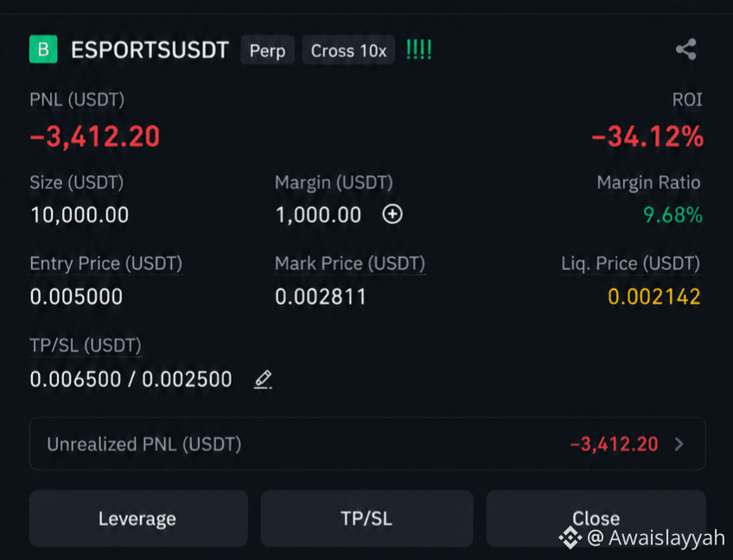733x560 pixels.
Task: Click the Liq. Price (USDT) label
Action: tap(631, 264)
